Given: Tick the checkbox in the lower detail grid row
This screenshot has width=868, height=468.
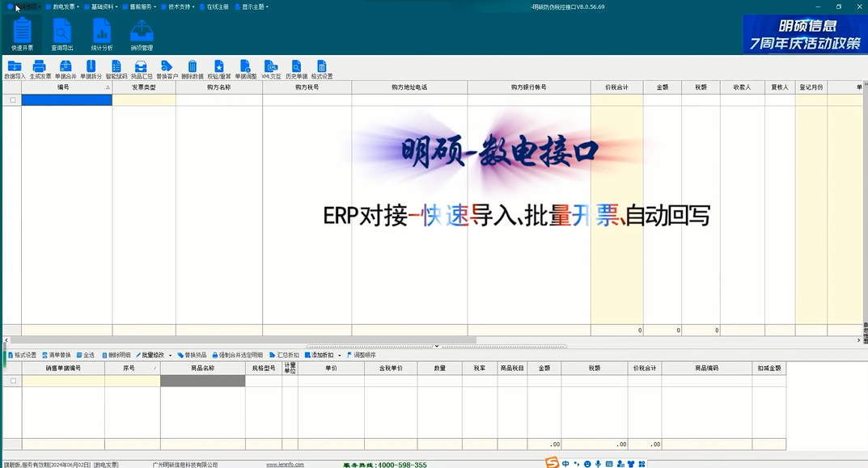Looking at the screenshot, I should click(x=13, y=381).
